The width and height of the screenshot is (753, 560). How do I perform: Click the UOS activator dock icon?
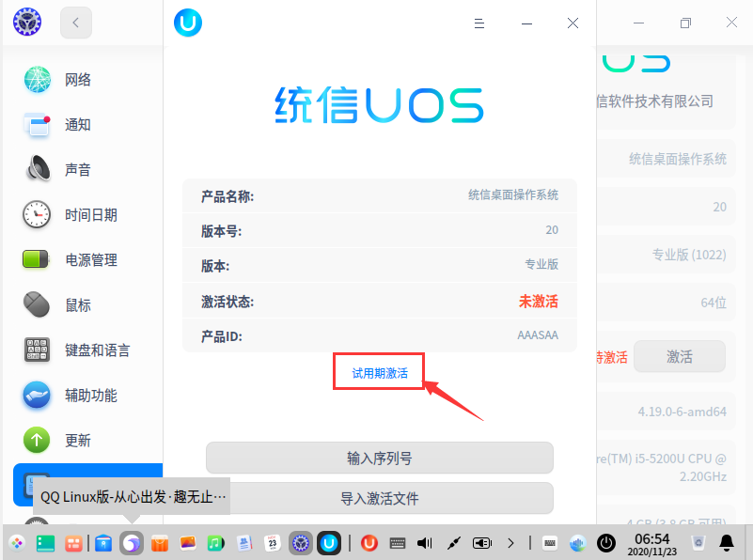(329, 543)
